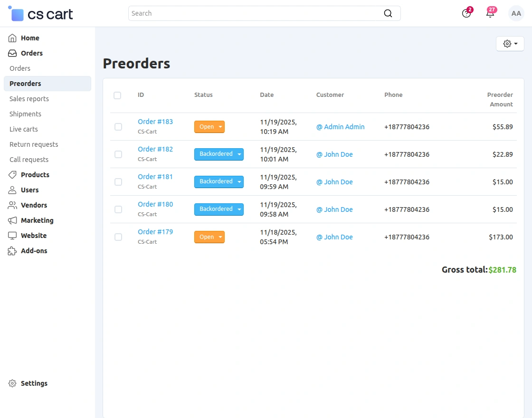Open Return requests menu item
The height and width of the screenshot is (418, 532).
tap(34, 144)
